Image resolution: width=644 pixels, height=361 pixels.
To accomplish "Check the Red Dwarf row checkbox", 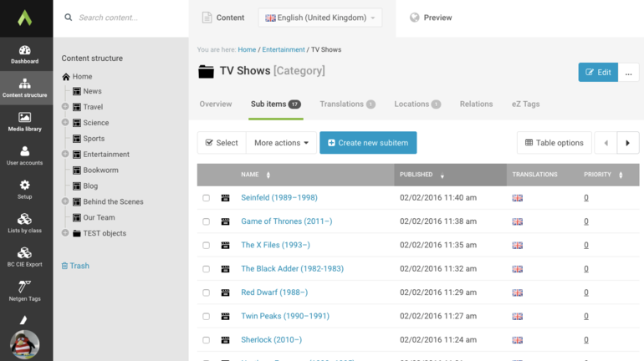I will (x=207, y=292).
